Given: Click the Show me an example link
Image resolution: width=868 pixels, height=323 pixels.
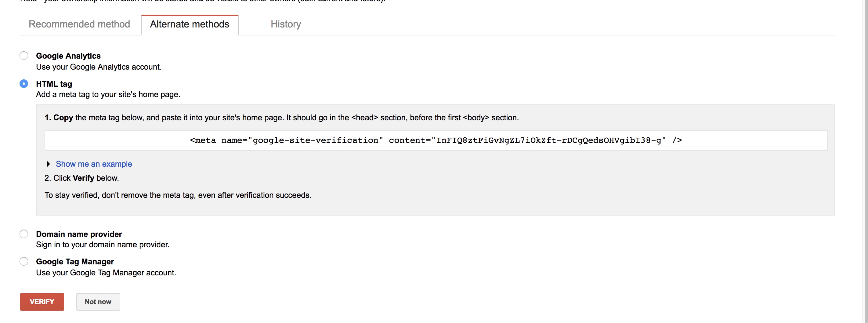Looking at the screenshot, I should [94, 164].
